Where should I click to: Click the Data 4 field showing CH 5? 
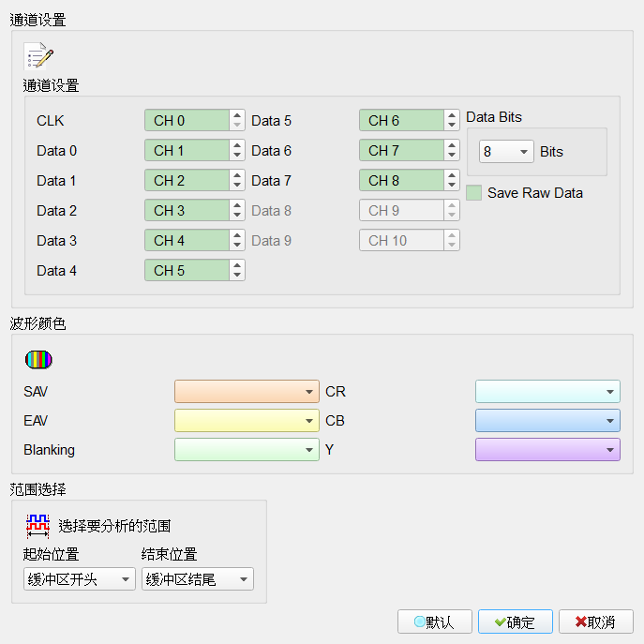click(x=187, y=270)
